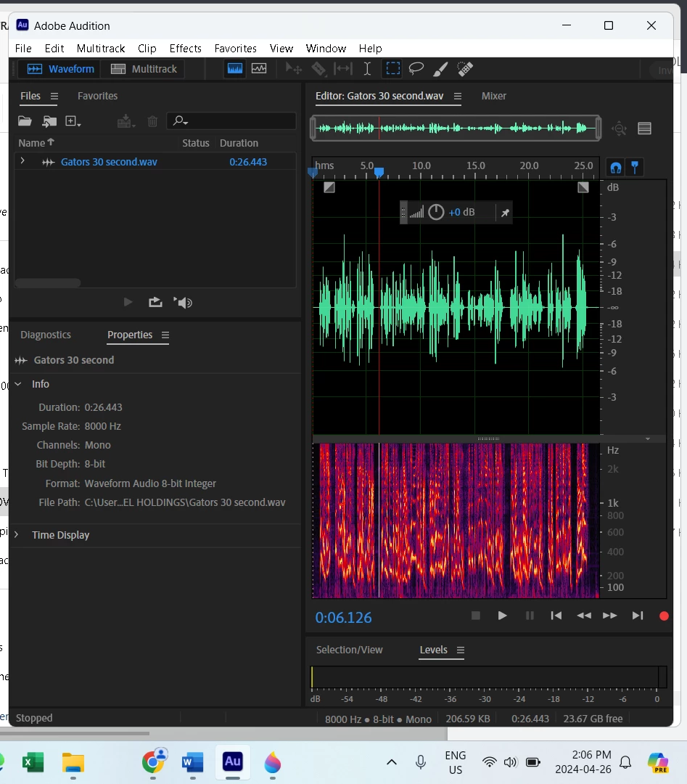Show the spectral pitch display icon
This screenshot has width=687, height=784.
click(259, 68)
